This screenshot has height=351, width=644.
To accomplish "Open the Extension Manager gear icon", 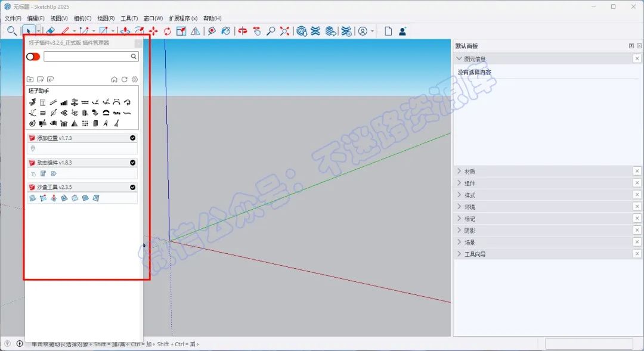I will click(x=346, y=31).
